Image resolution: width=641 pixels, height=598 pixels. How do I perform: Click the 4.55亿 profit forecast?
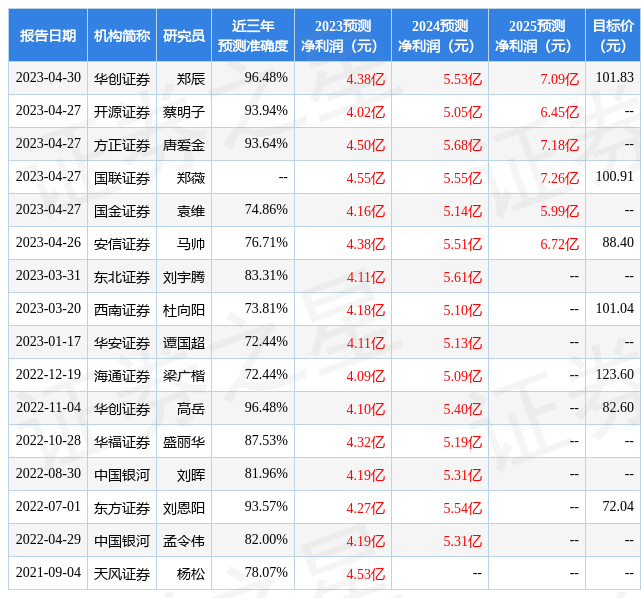point(366,178)
